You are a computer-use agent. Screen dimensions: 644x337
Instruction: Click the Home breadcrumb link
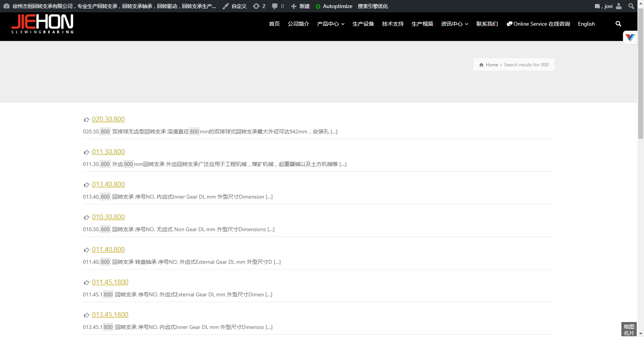pos(492,65)
